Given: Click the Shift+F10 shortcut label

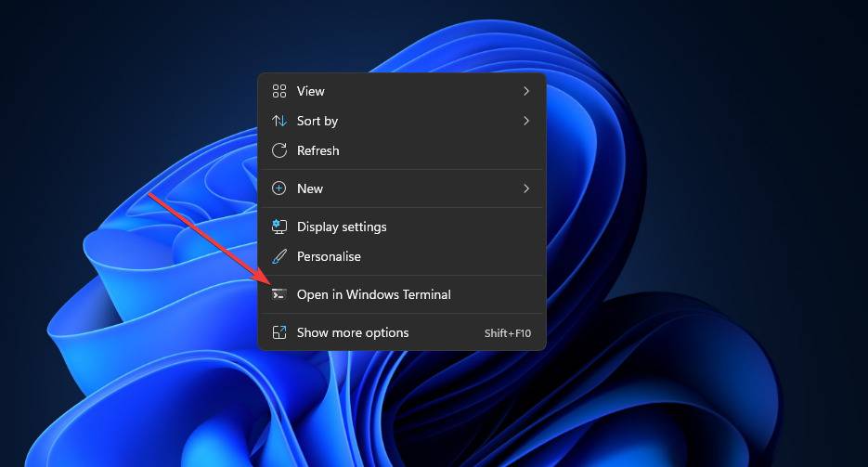Looking at the screenshot, I should (508, 333).
